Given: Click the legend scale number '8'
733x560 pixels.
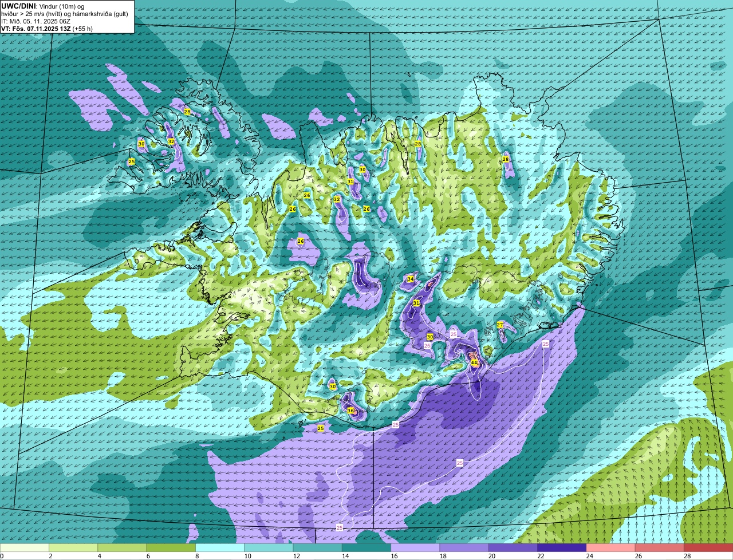Looking at the screenshot, I should (196, 556).
